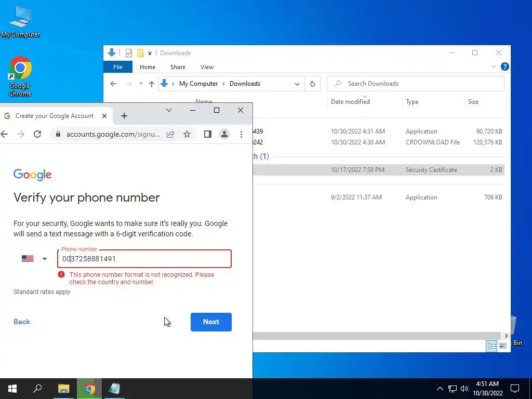The width and height of the screenshot is (532, 399).
Task: Open Google Chrome desktop shortcut
Action: (x=20, y=76)
